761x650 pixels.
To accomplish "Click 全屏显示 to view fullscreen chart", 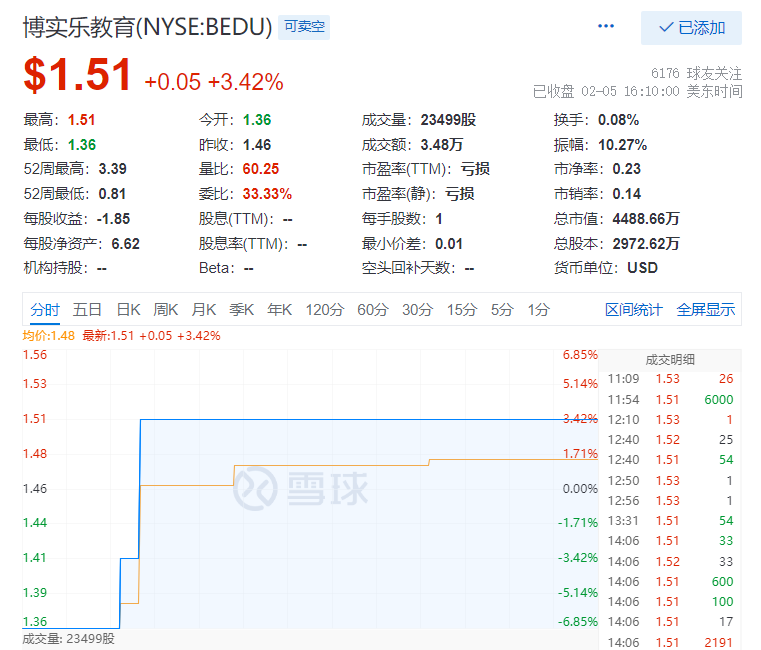I will 705,310.
